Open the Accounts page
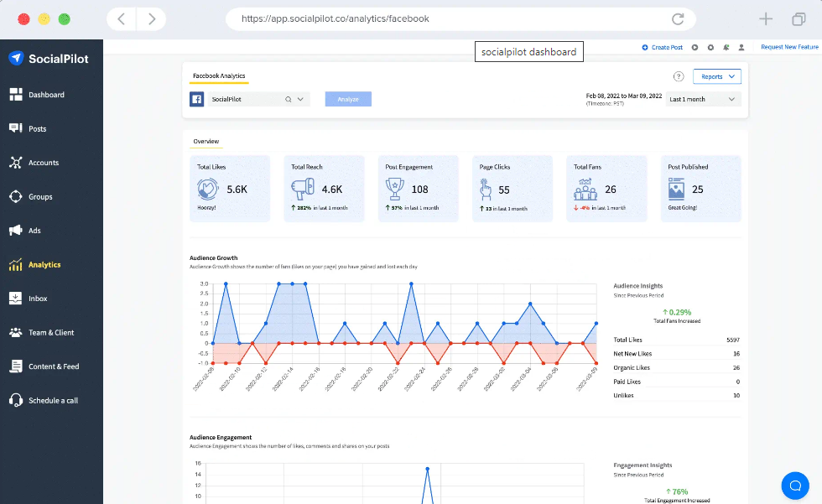The image size is (822, 504). [34, 163]
